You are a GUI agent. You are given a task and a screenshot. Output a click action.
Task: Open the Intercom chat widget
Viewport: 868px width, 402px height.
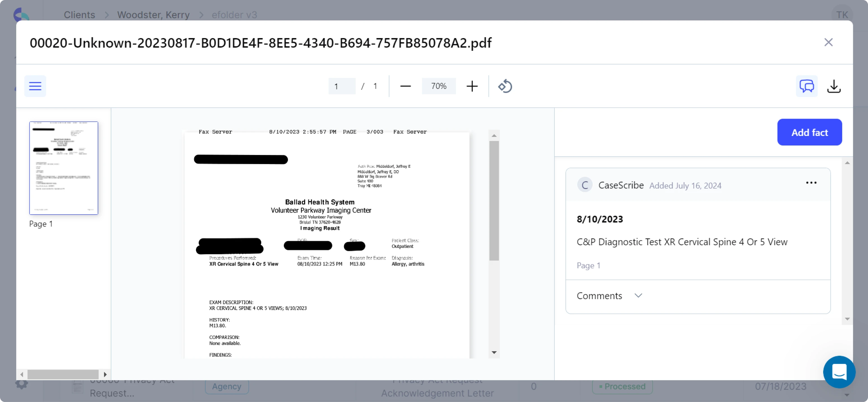click(839, 372)
